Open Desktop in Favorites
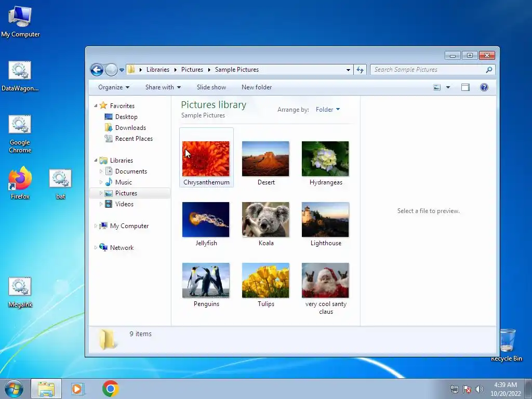Image resolution: width=532 pixels, height=399 pixels. 126,117
